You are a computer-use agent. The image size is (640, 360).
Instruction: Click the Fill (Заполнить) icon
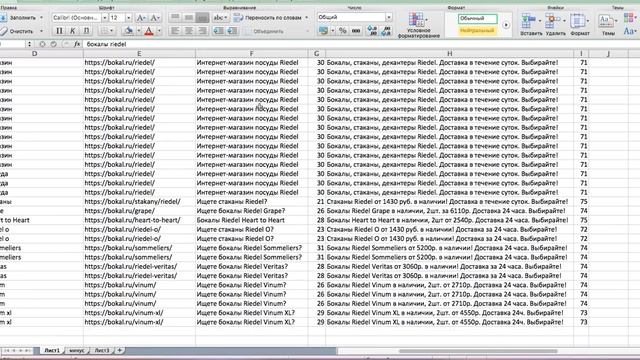3,18
